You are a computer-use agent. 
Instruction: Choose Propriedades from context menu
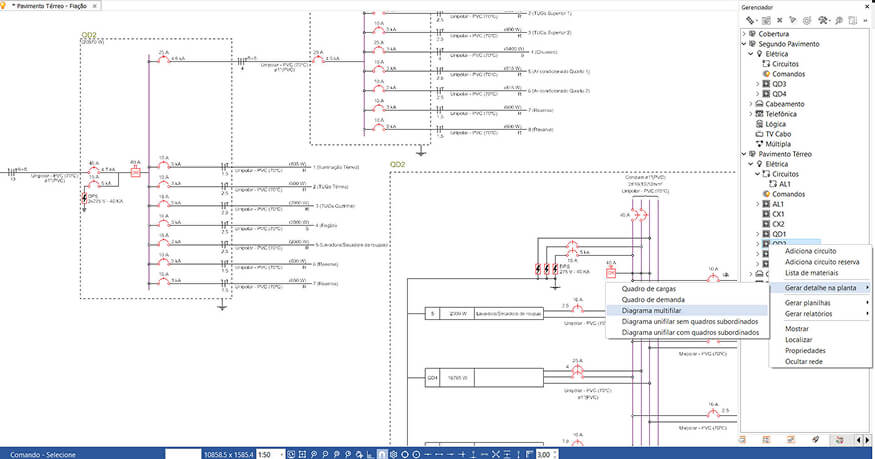click(805, 351)
